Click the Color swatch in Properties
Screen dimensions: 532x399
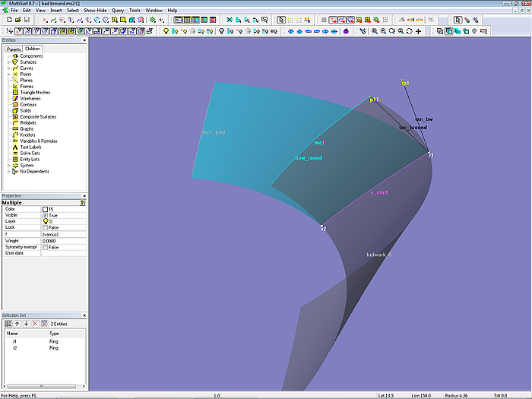point(46,209)
